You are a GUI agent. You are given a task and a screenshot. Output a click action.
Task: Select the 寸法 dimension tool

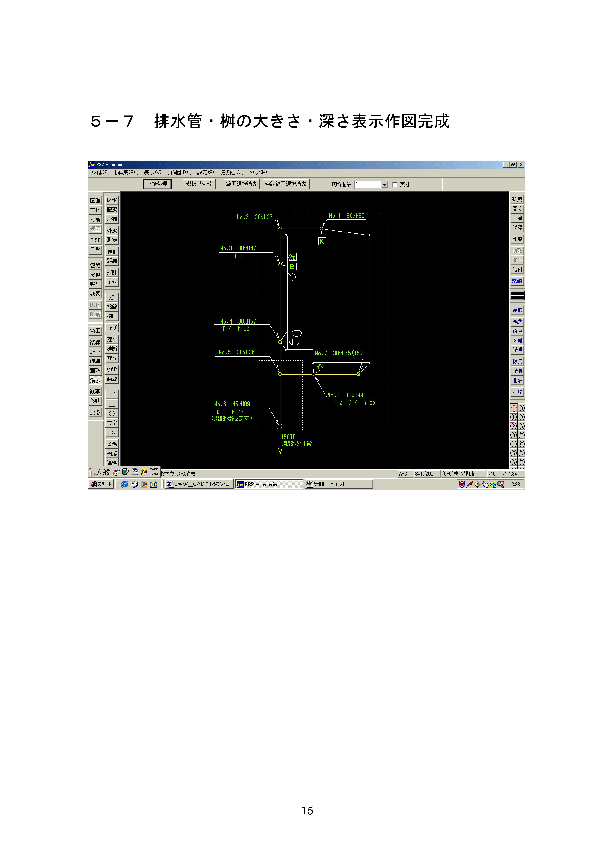pos(112,432)
